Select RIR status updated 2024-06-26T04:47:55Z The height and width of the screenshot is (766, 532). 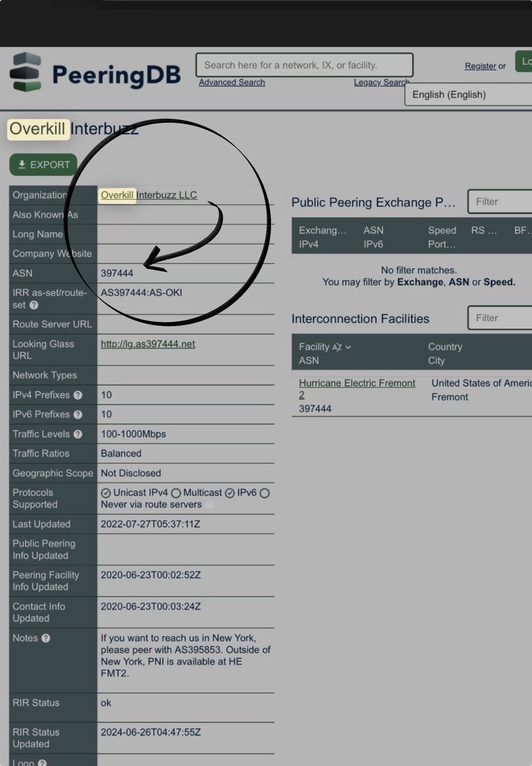pyautogui.click(x=151, y=732)
